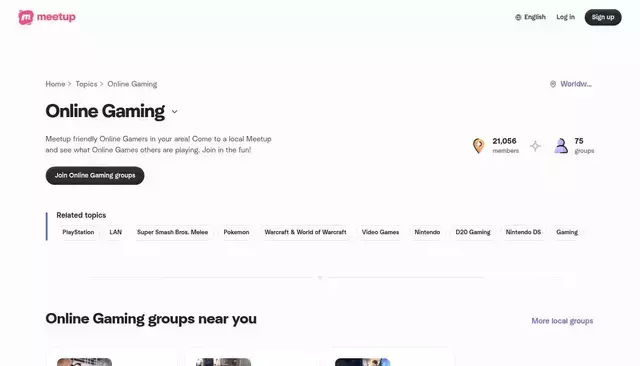640x366 pixels.
Task: Select Warcraft & World of Warcraft topic
Action: tap(305, 232)
